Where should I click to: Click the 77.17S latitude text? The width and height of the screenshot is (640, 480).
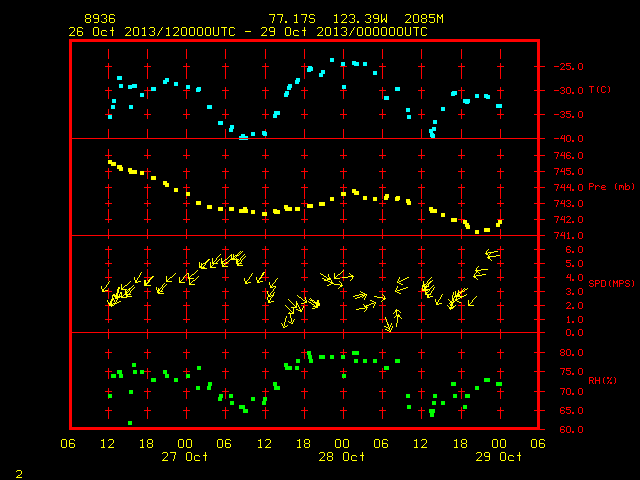292,19
